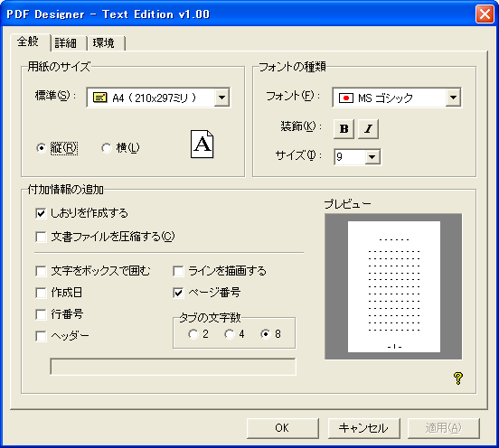
Task: Click the size 9 combo field
Action: (357, 157)
